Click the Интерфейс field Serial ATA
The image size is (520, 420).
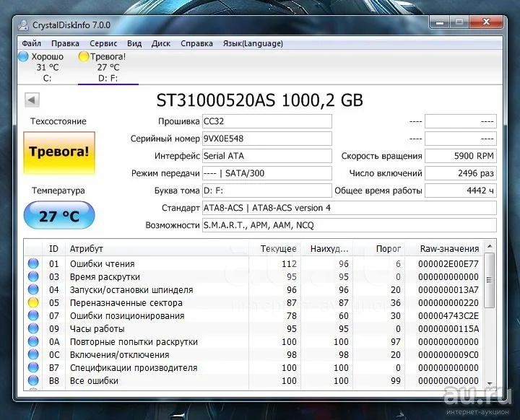(267, 156)
